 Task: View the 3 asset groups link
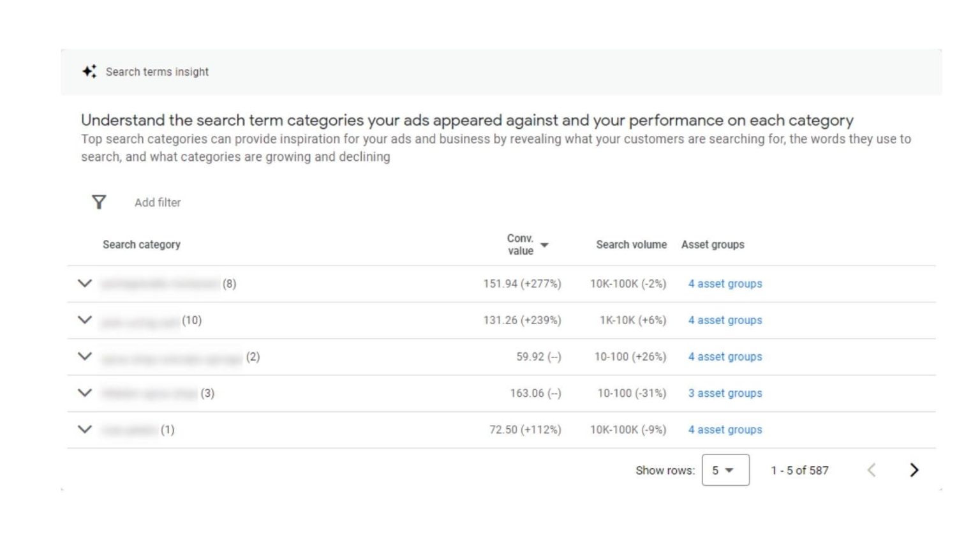point(725,393)
